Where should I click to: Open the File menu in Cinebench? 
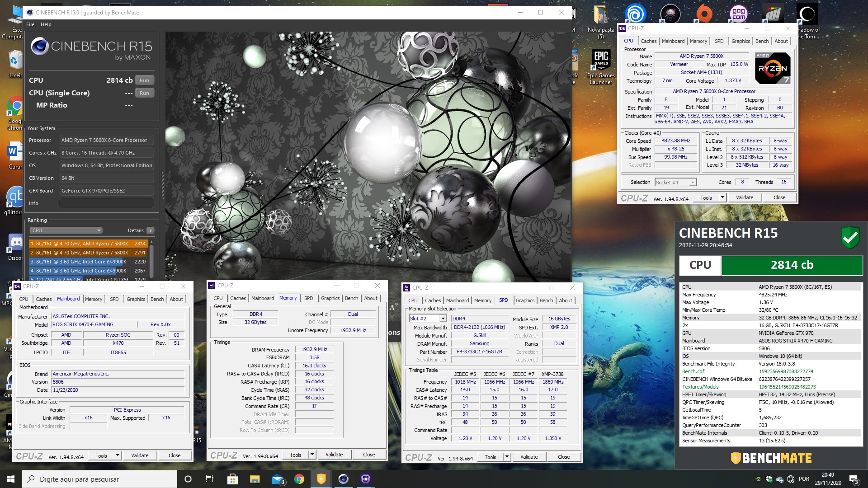(x=30, y=24)
